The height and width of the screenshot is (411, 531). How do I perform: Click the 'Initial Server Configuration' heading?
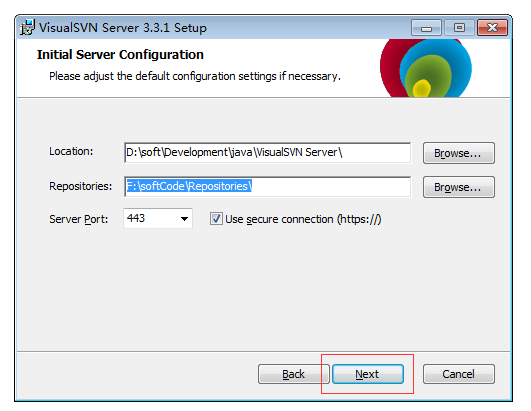[x=120, y=55]
